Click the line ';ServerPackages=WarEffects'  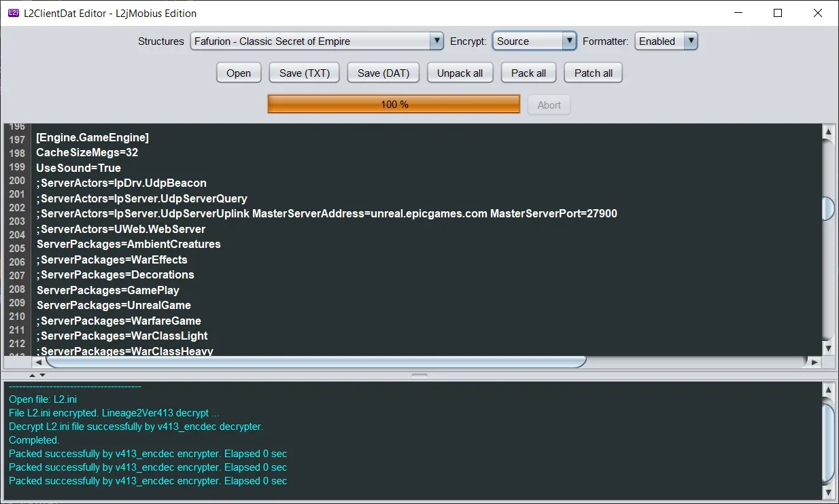112,259
